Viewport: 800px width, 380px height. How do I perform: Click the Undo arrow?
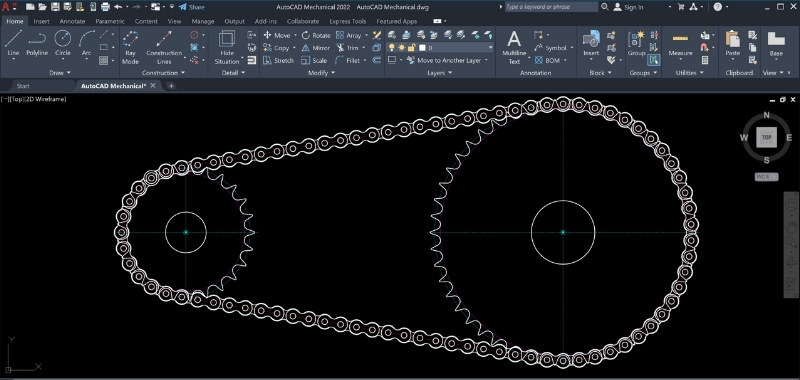click(x=118, y=7)
